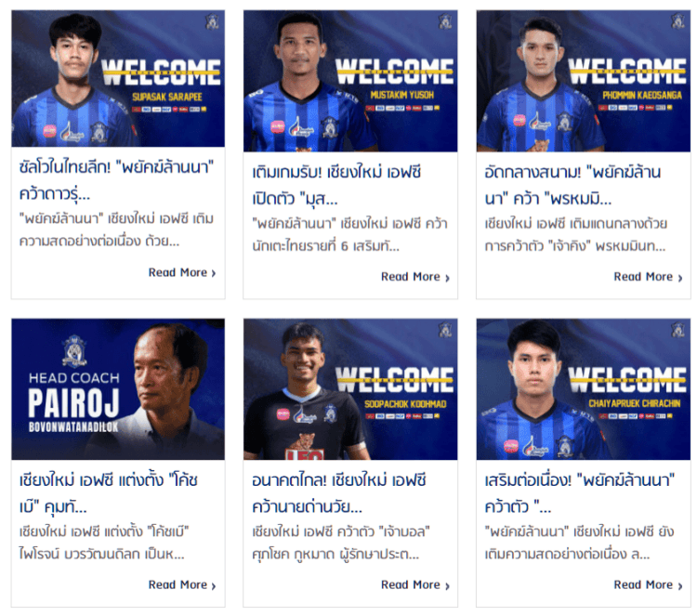Click the Head Coach Pairoj banner image

(118, 389)
